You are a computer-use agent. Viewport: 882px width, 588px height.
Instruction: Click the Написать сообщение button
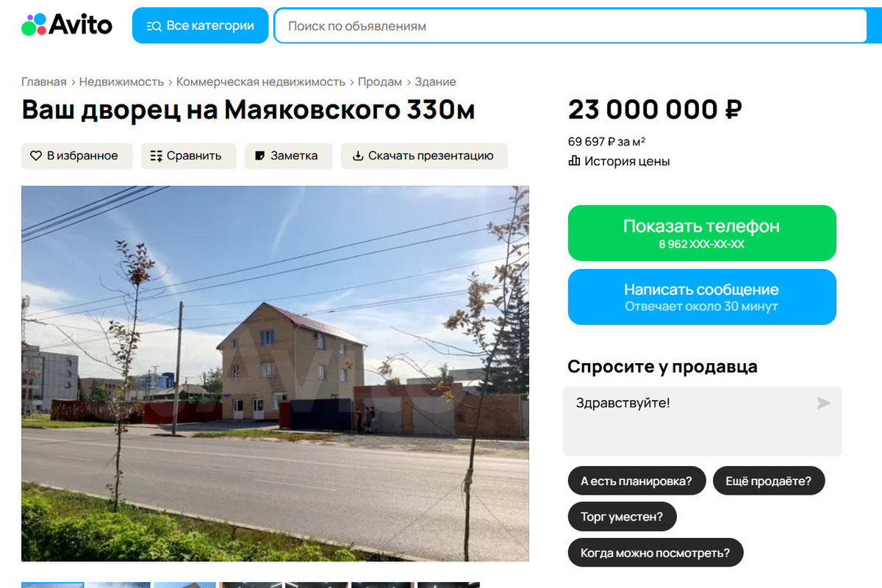[x=702, y=297]
